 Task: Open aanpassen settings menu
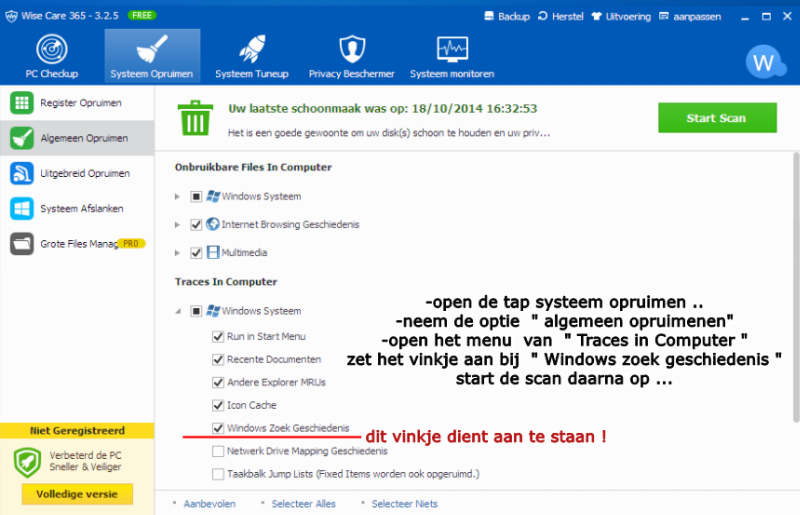click(x=690, y=16)
